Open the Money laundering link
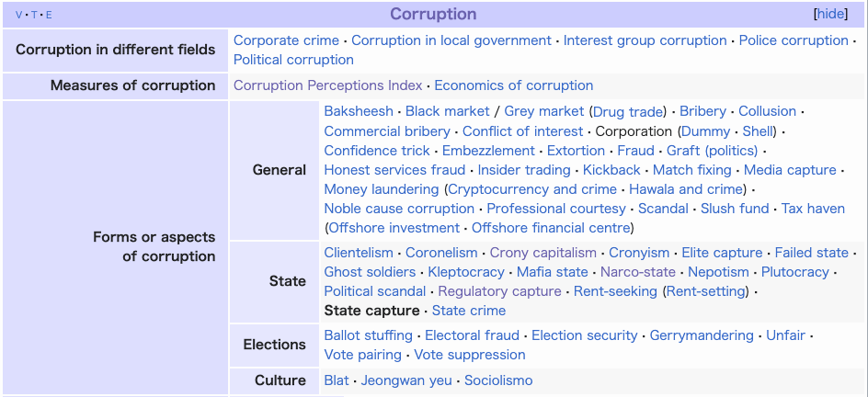Screen dimensions: 868x397 (382, 189)
